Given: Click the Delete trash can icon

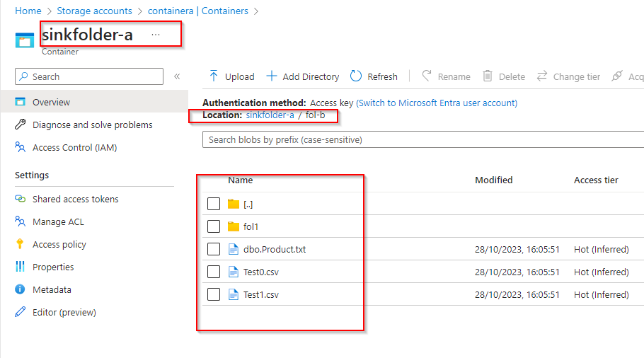Looking at the screenshot, I should [488, 76].
